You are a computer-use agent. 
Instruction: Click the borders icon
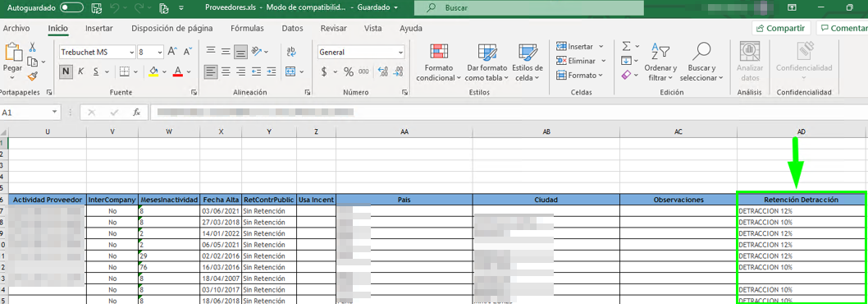pos(124,71)
